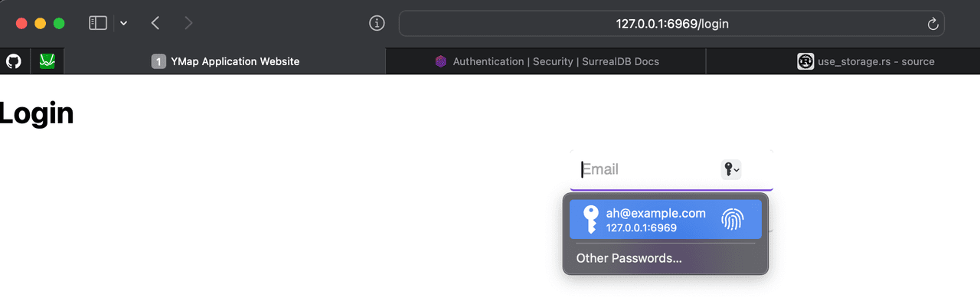Open the GitHub pinned tab
This screenshot has width=980, height=298.
[13, 61]
